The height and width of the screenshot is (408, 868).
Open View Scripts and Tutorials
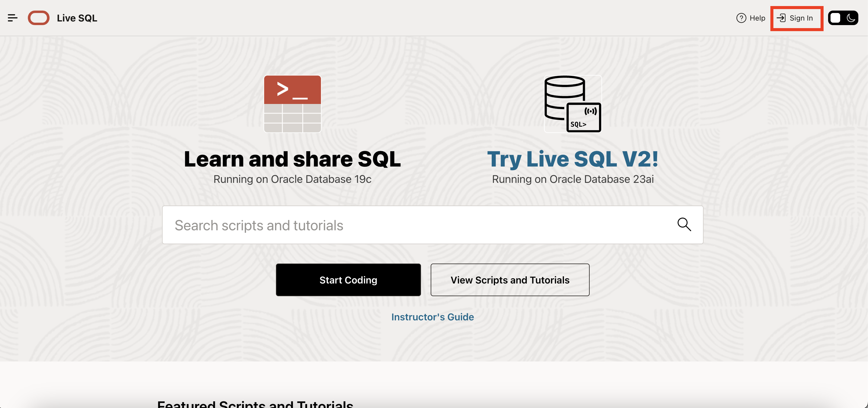point(510,280)
